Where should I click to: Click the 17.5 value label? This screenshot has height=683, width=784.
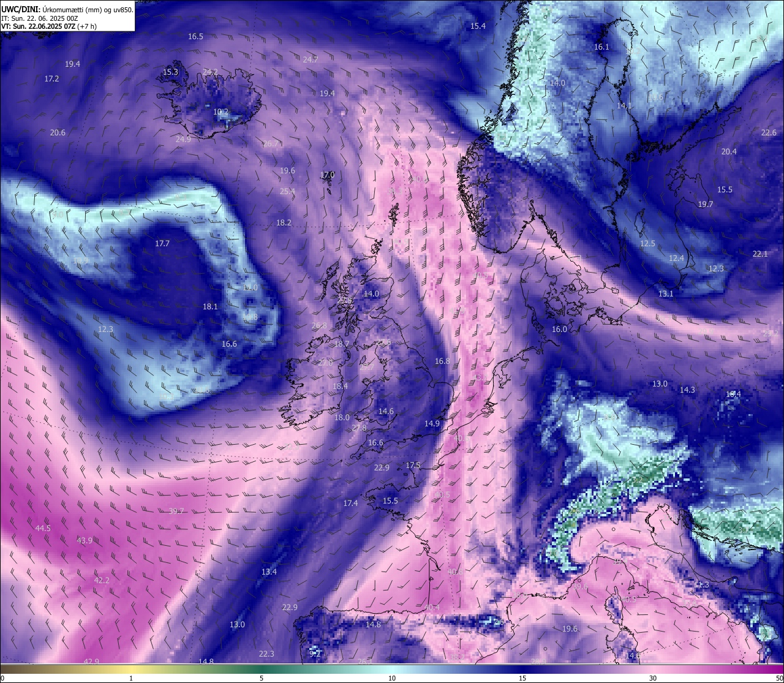pos(413,466)
